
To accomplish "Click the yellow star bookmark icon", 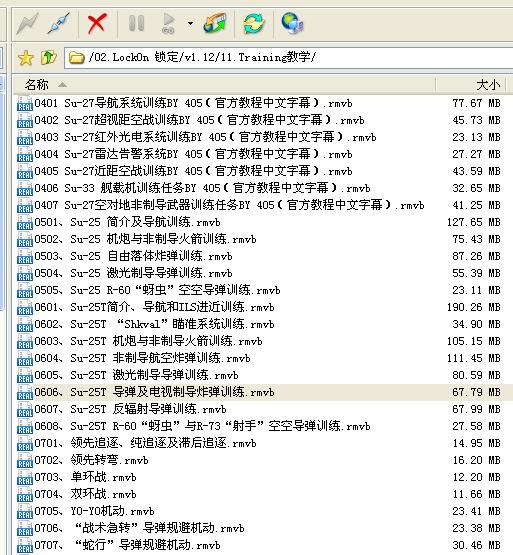I will coord(26,58).
